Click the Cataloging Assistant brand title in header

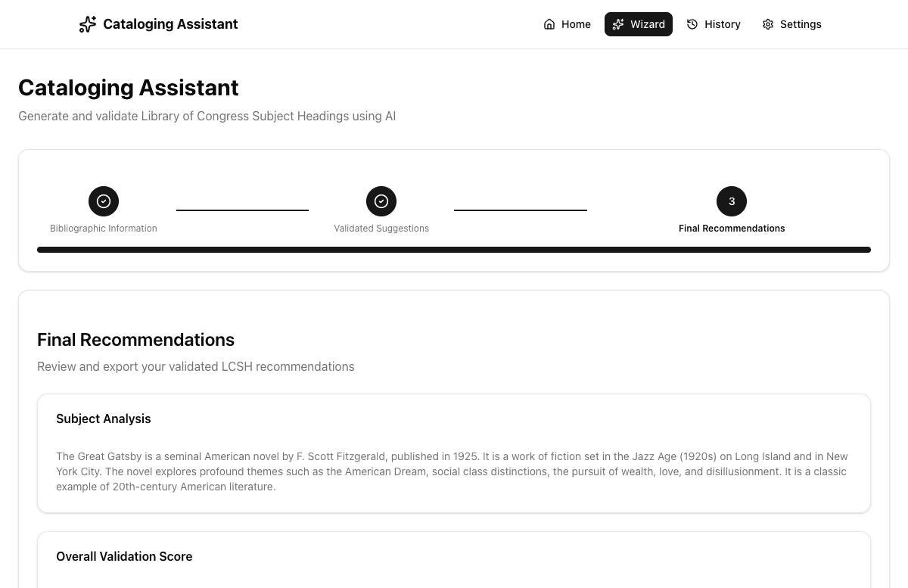[170, 24]
